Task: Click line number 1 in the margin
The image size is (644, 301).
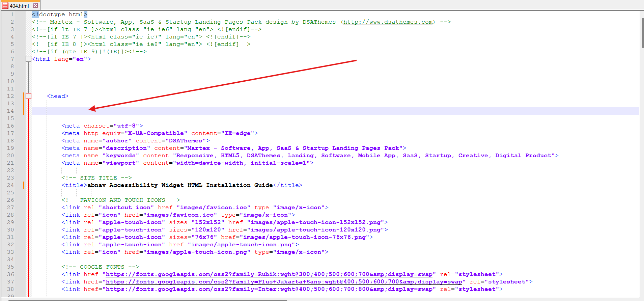Action: (12, 15)
